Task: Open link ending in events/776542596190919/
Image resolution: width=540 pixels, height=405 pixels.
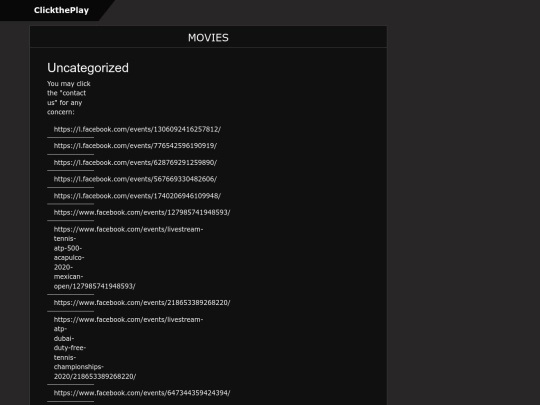Action: pyautogui.click(x=135, y=146)
